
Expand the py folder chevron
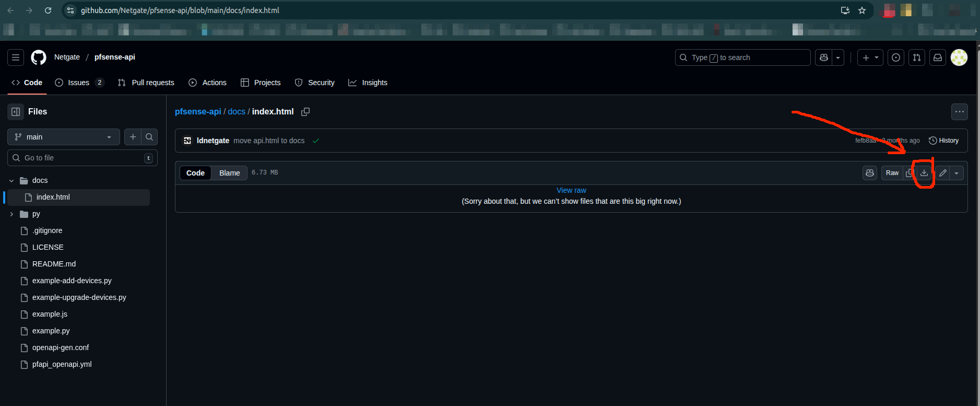(11, 214)
